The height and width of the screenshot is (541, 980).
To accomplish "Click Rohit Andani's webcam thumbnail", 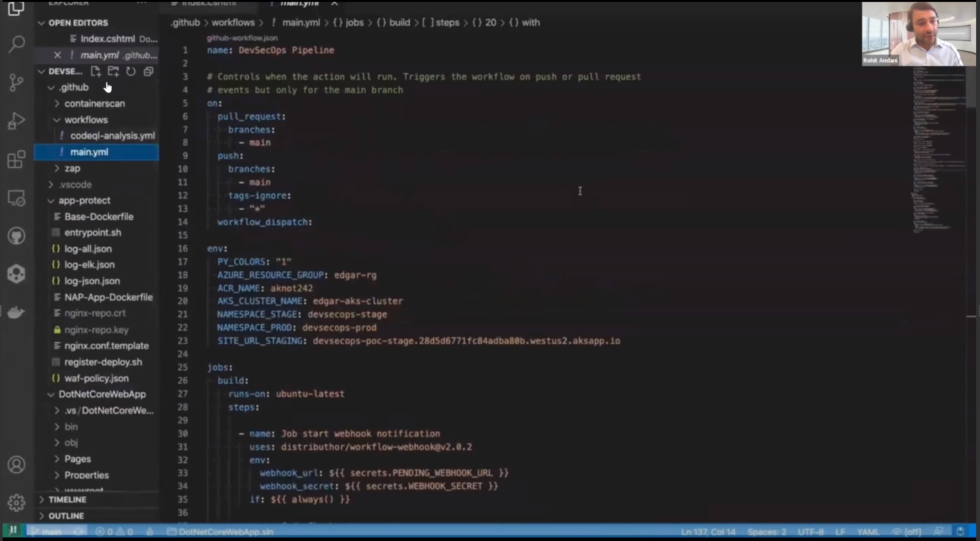I will click(x=918, y=34).
